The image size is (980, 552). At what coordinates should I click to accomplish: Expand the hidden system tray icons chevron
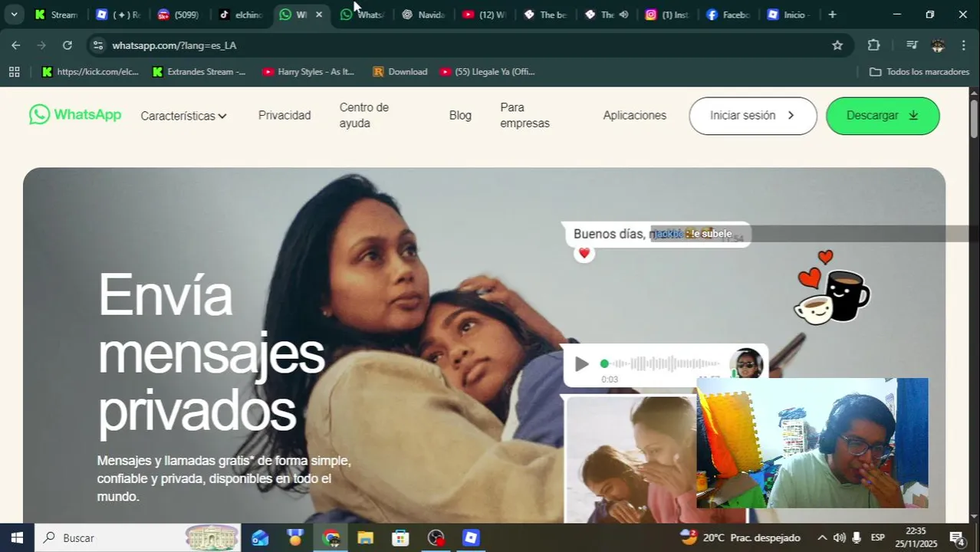tap(822, 537)
